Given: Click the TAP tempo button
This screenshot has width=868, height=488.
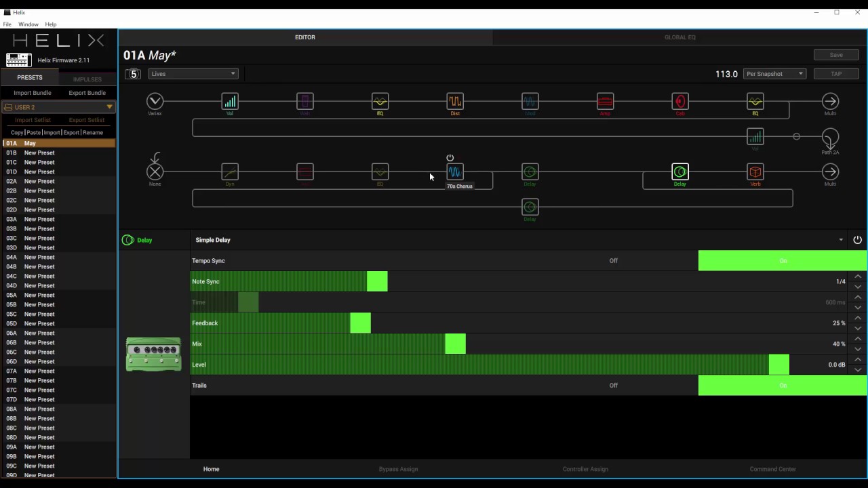Looking at the screenshot, I should point(836,74).
